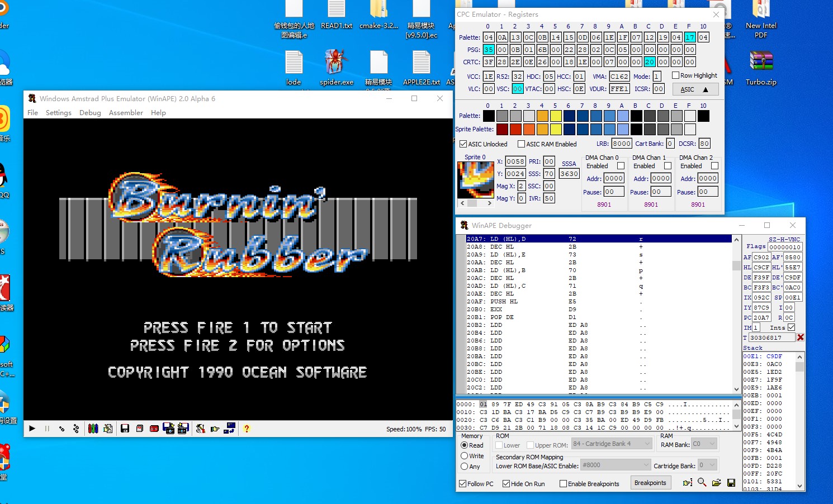
Task: Click the black floppy disk drive icon
Action: pyautogui.click(x=125, y=429)
